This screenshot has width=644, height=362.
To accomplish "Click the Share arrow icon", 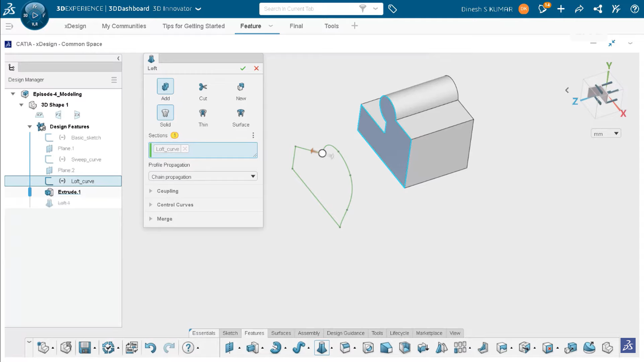I will coord(579,9).
